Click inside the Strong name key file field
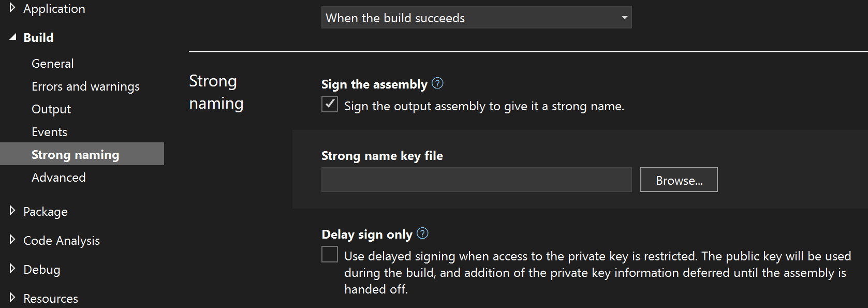Image resolution: width=868 pixels, height=308 pixels. click(x=476, y=180)
